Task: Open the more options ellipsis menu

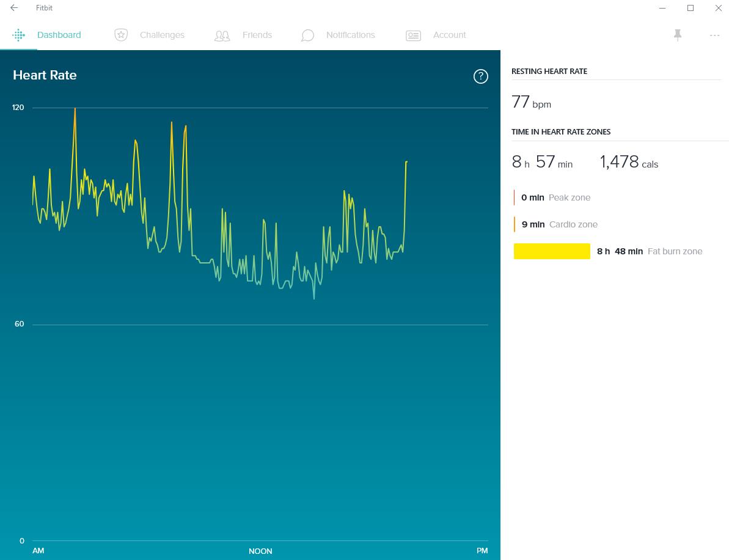Action: 714,35
